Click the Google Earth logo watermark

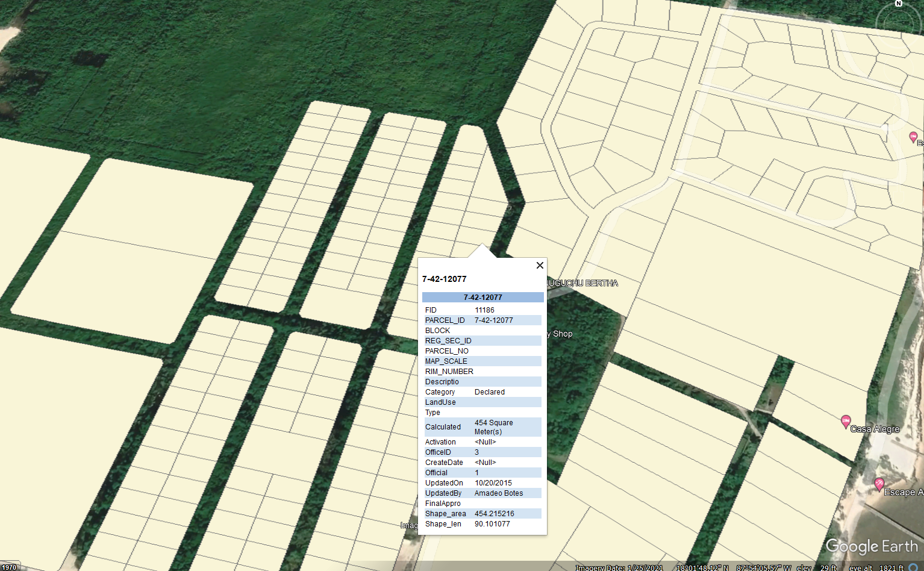(871, 546)
